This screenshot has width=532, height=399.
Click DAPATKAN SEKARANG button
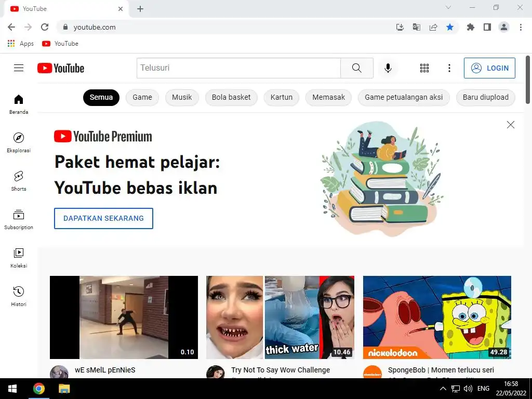[x=103, y=219]
